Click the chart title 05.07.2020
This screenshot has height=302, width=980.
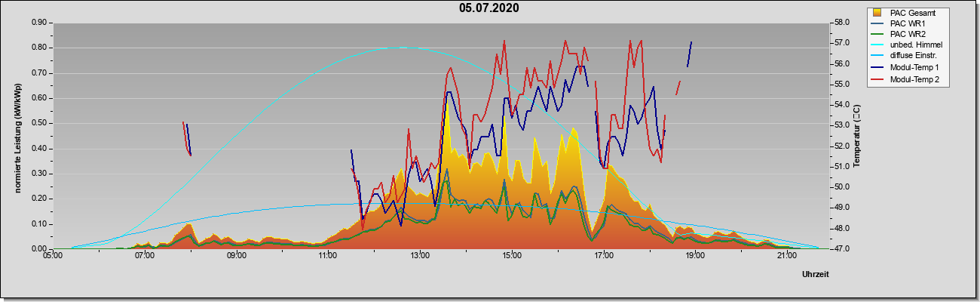point(488,8)
